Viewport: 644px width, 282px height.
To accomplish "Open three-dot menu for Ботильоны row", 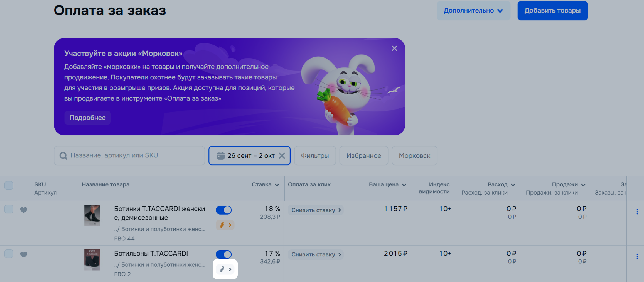I will coord(637,256).
